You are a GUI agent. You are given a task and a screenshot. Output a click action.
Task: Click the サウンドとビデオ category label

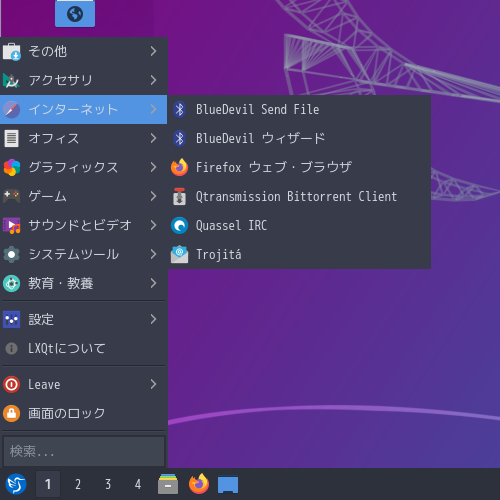click(80, 225)
